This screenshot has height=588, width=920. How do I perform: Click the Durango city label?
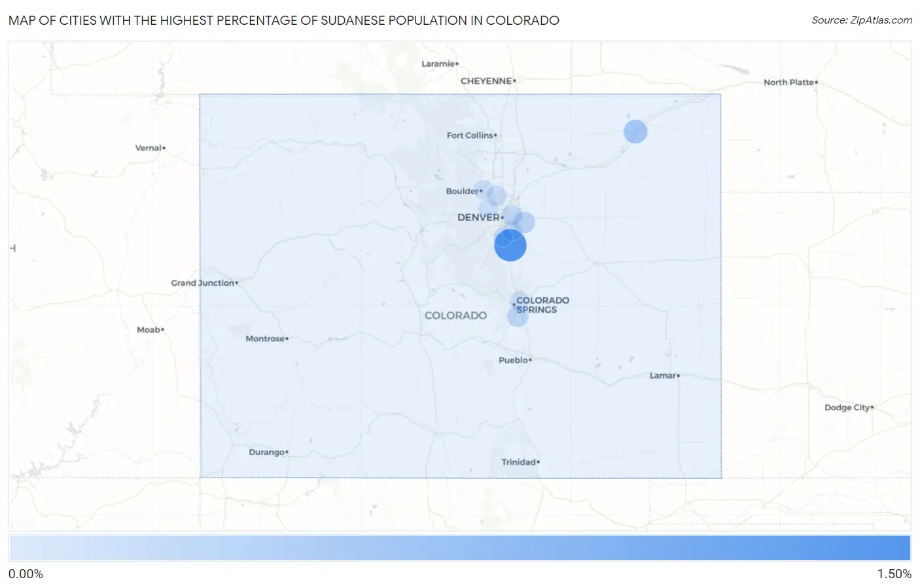pyautogui.click(x=267, y=452)
